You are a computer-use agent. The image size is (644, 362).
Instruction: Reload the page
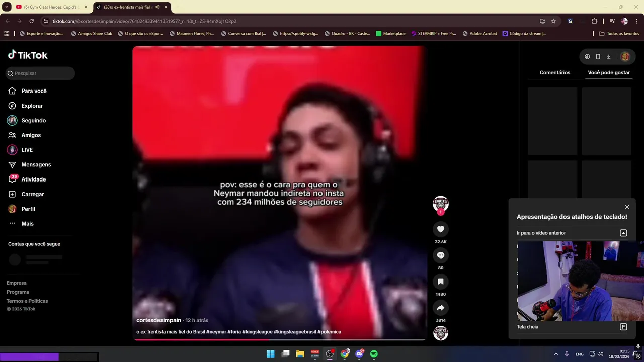coord(31,21)
